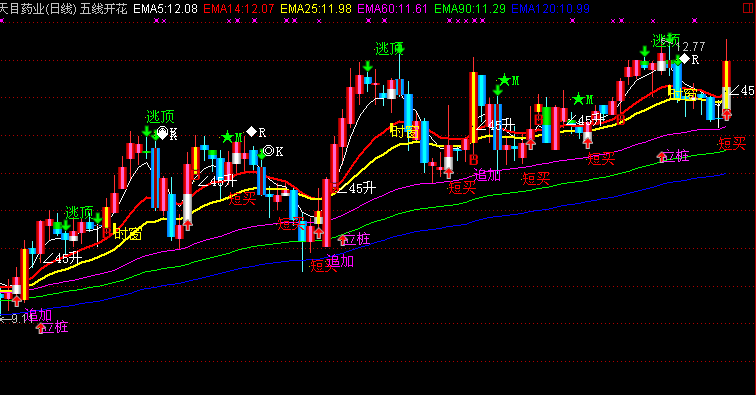Select the EMA5:12.08 indicator label

(165, 9)
